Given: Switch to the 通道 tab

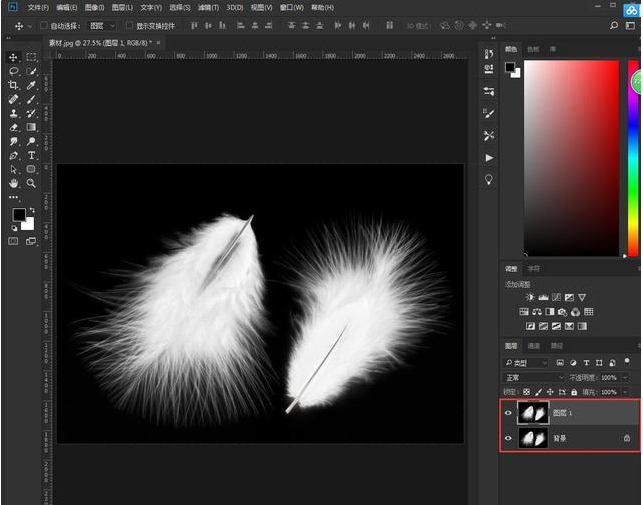Looking at the screenshot, I should point(533,346).
